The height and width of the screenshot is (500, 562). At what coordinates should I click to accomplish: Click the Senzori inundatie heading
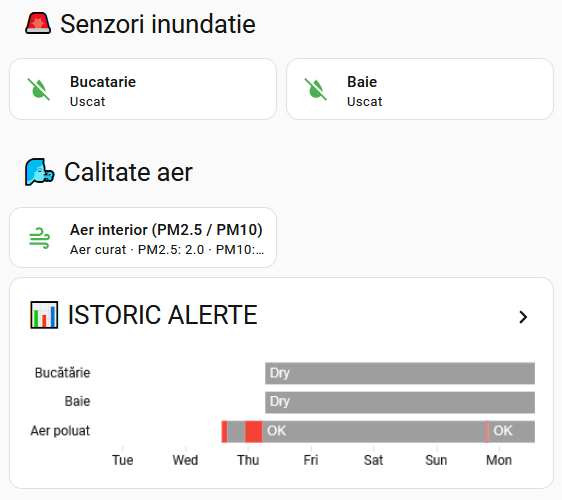click(158, 24)
